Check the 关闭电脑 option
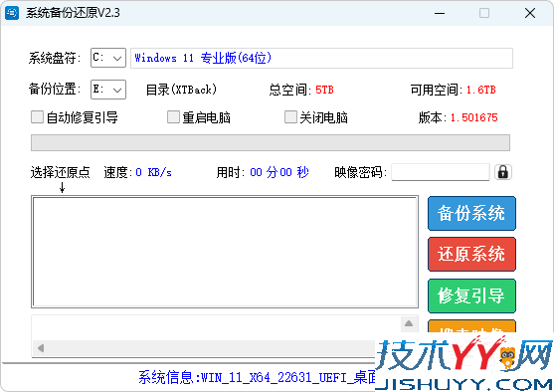 [x=290, y=117]
